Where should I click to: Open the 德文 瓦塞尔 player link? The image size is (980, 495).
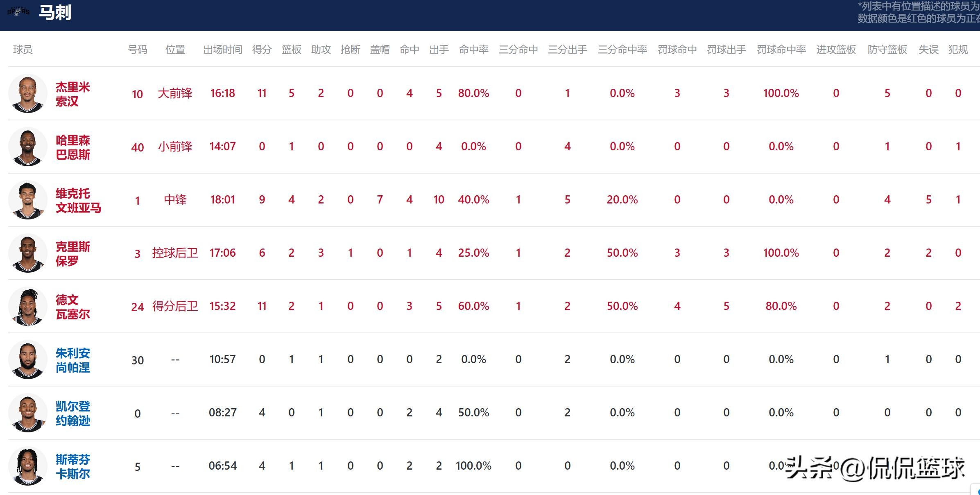72,307
